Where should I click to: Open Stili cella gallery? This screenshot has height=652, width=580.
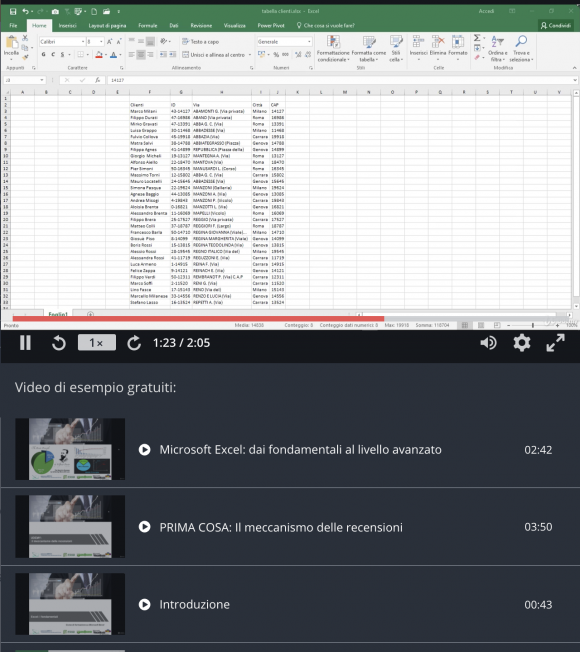pyautogui.click(x=396, y=49)
